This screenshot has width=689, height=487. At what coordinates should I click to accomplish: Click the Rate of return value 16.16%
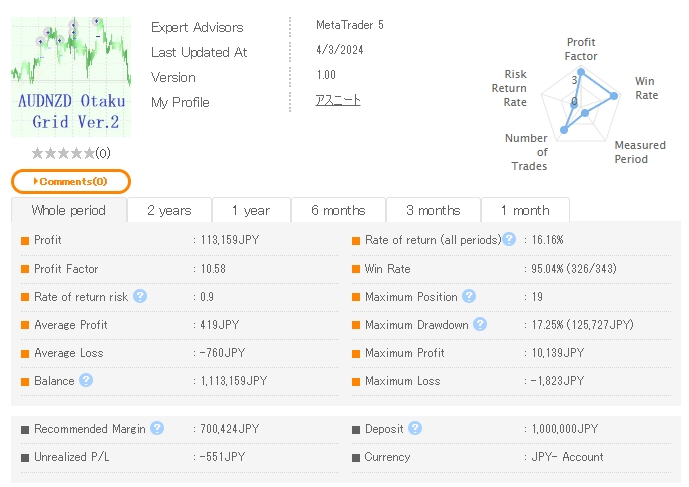tap(548, 240)
